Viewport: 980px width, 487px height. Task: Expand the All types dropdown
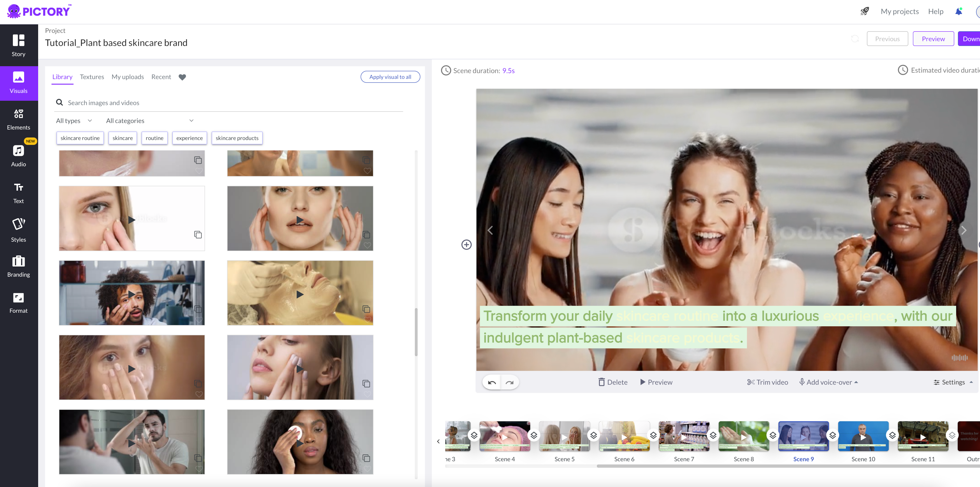[74, 121]
